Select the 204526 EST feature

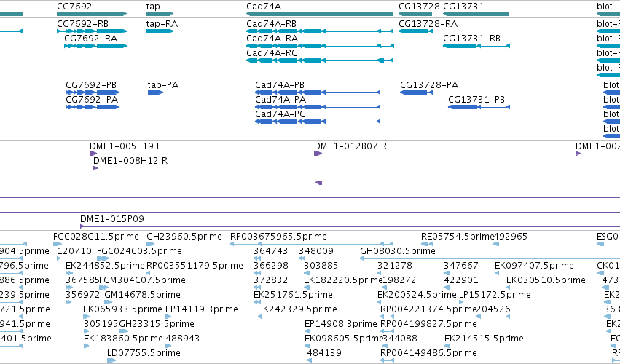[x=493, y=317]
